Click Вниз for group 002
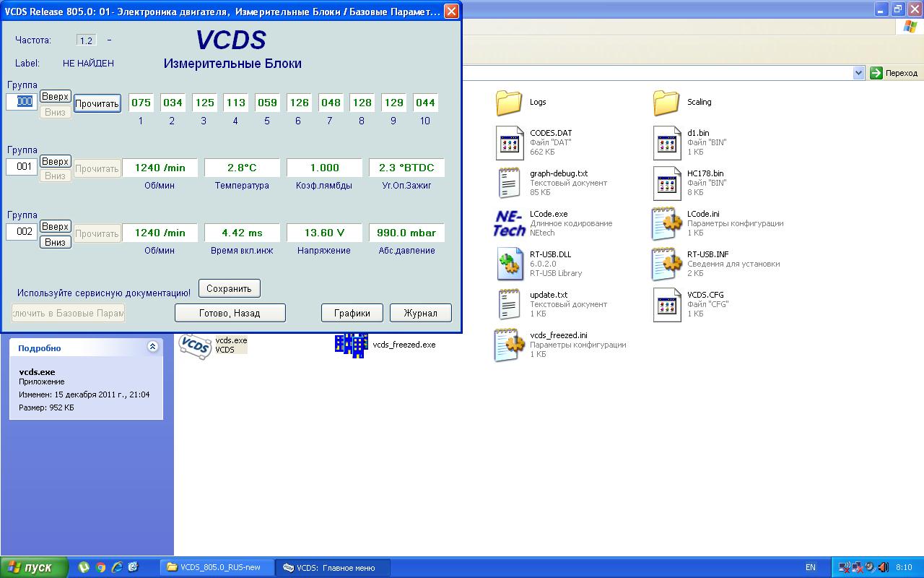The image size is (924, 578). tap(55, 242)
